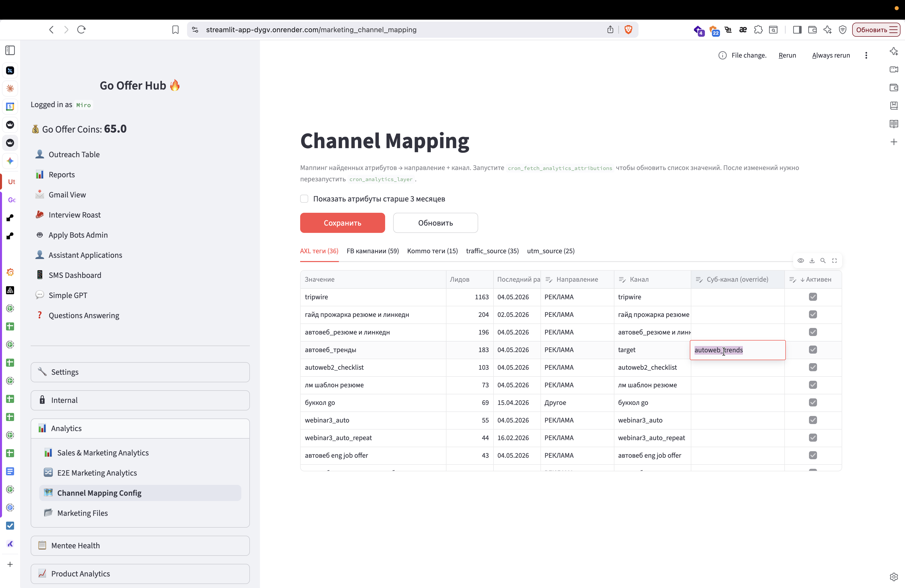Open browser extensions puzzle icon

[758, 30]
